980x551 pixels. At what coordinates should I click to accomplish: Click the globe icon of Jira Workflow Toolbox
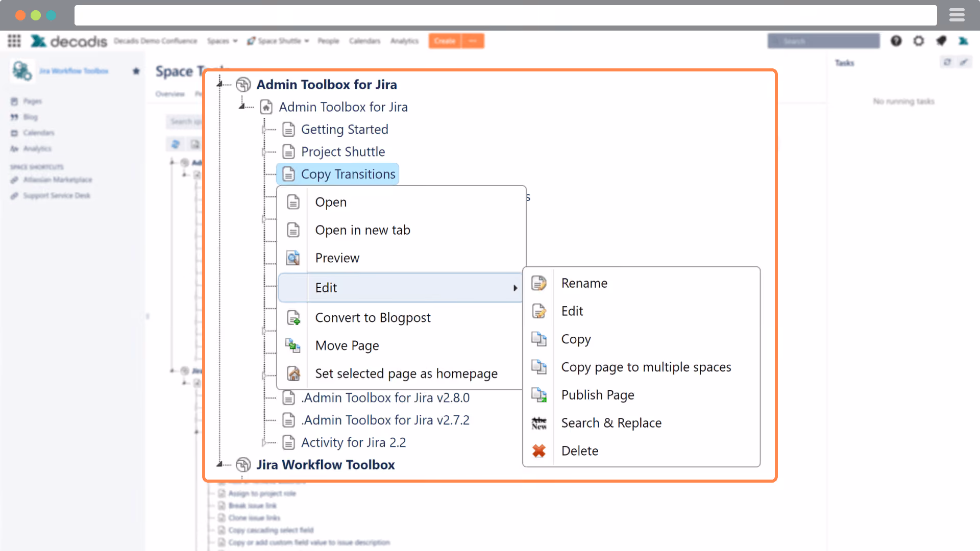coord(243,465)
